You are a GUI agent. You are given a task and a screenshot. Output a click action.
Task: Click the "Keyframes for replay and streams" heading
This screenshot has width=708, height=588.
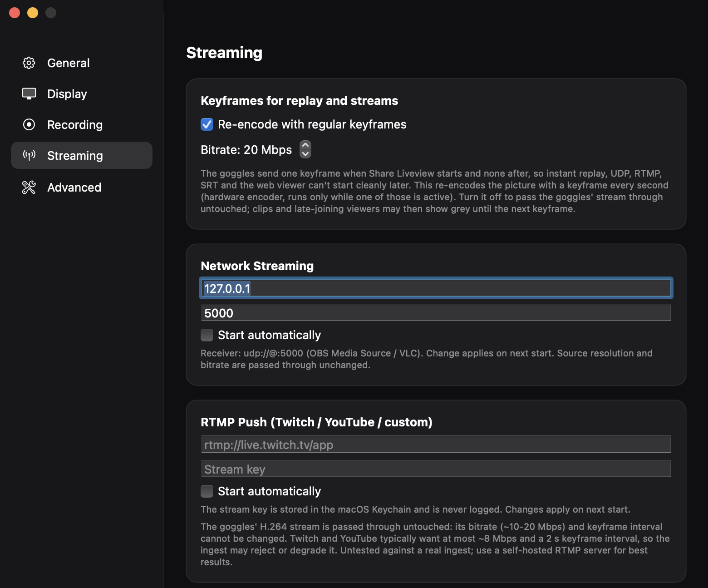[x=300, y=101]
